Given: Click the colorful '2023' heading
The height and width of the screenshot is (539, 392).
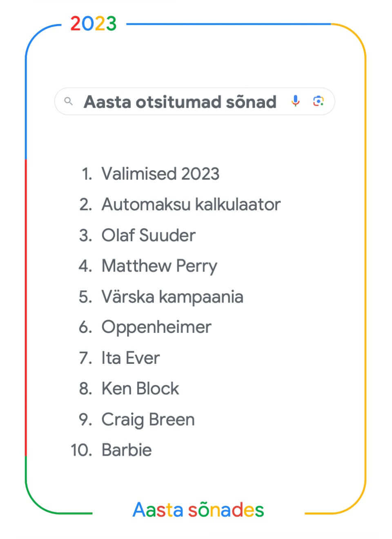Looking at the screenshot, I should 94,24.
